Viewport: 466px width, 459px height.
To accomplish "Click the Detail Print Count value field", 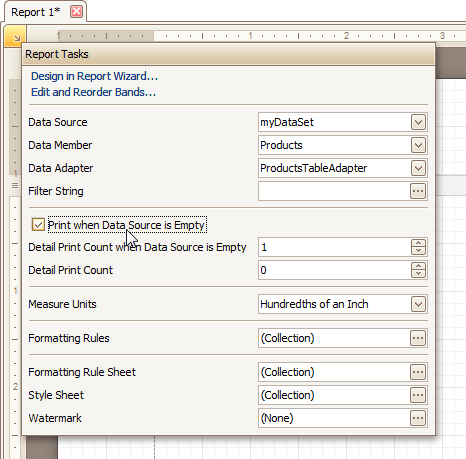I will coord(334,270).
